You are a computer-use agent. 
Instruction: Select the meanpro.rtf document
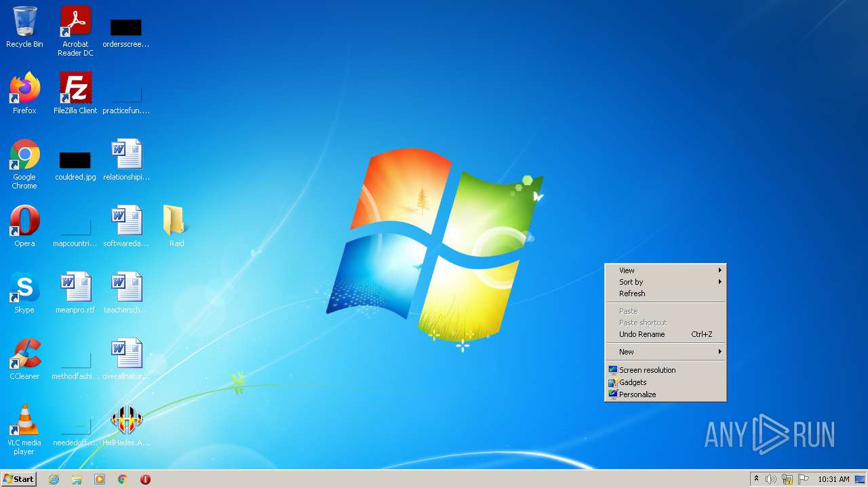[x=75, y=293]
